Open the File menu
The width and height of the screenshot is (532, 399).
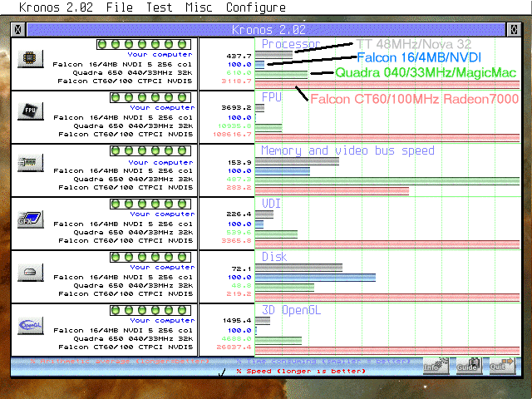pyautogui.click(x=120, y=7)
